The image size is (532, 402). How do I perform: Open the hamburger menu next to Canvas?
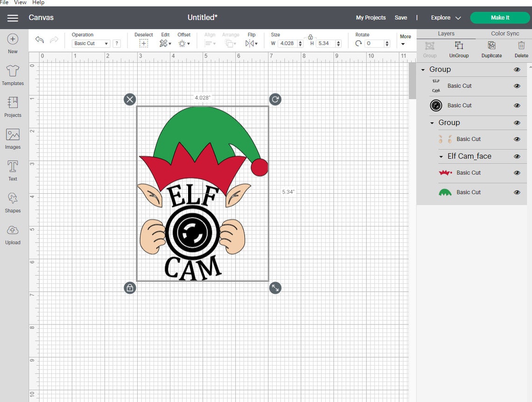pos(13,18)
